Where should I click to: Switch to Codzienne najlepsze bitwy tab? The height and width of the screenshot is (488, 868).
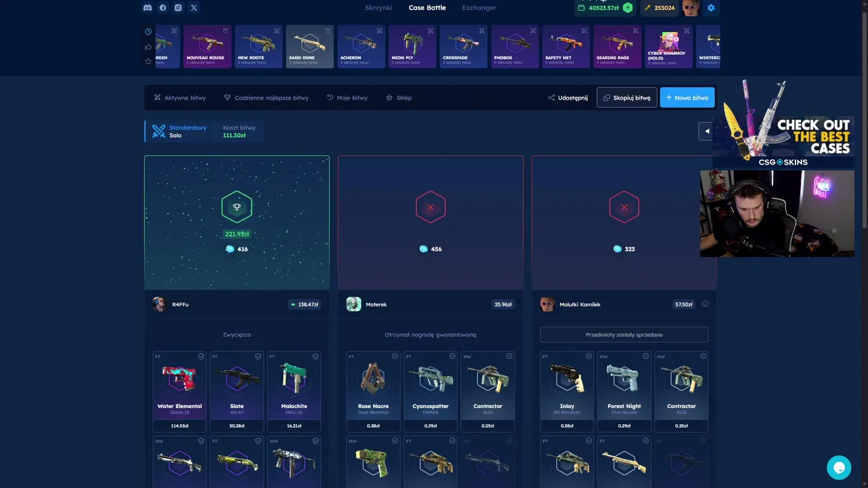266,98
